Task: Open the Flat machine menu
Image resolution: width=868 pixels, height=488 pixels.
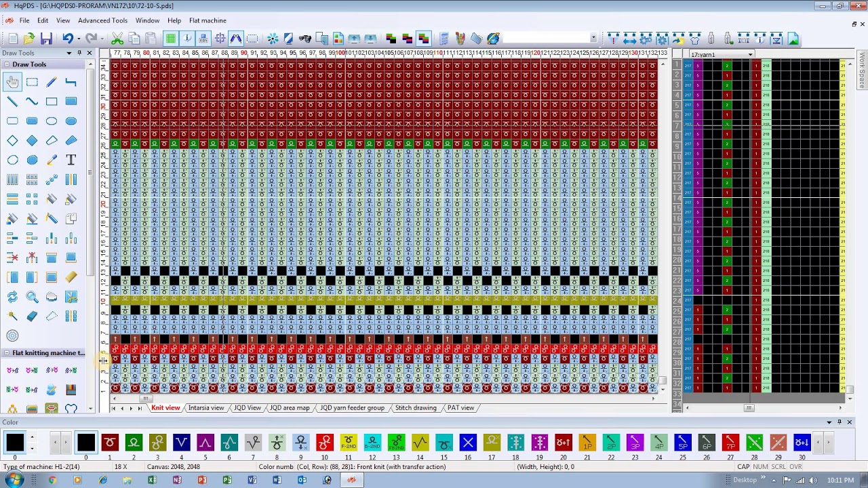Action: [208, 20]
